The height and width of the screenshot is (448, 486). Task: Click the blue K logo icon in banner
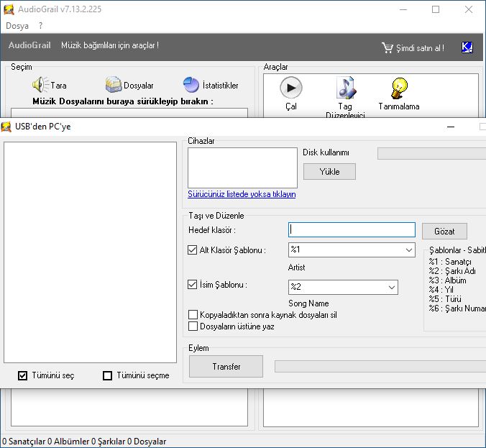[467, 47]
